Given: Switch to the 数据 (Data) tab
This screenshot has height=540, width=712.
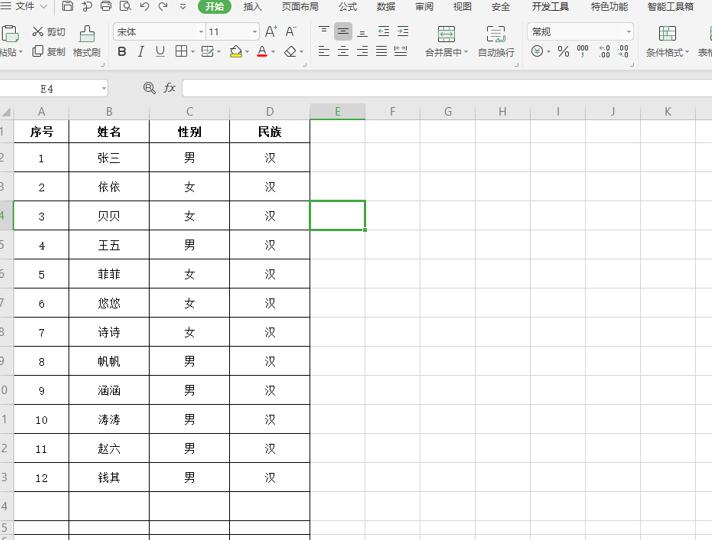Looking at the screenshot, I should 386,6.
